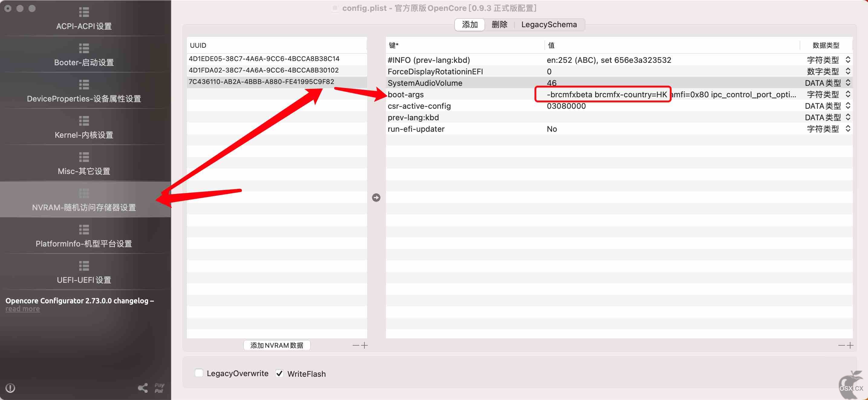Open data type dropdown for run-efi-updater
868x400 pixels.
tap(848, 129)
